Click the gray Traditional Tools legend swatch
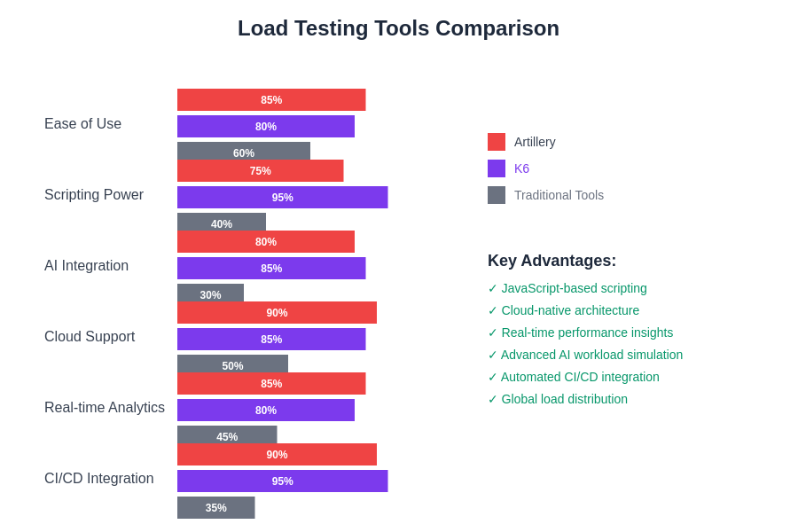The height and width of the screenshot is (532, 798). (x=497, y=195)
